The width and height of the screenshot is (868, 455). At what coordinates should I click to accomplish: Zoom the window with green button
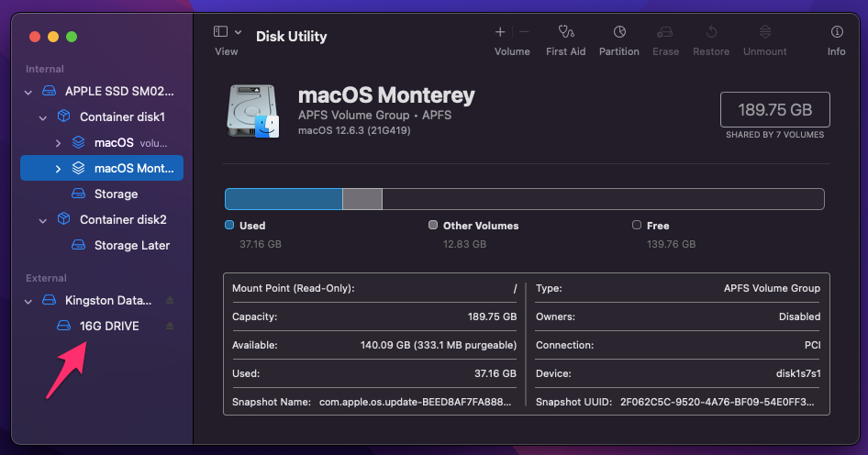tap(72, 37)
